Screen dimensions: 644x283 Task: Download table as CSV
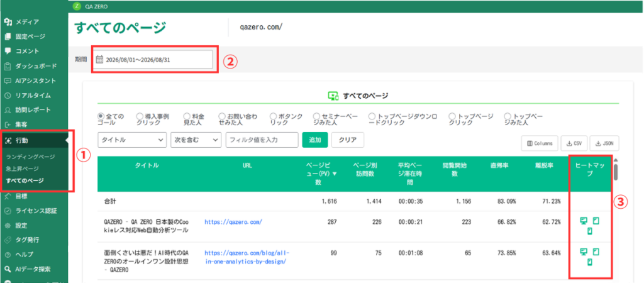pyautogui.click(x=574, y=143)
